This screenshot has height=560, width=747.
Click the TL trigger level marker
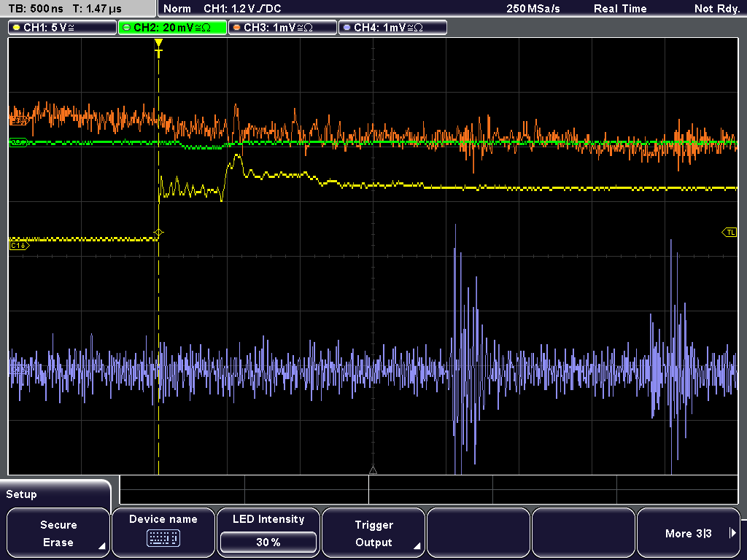729,233
